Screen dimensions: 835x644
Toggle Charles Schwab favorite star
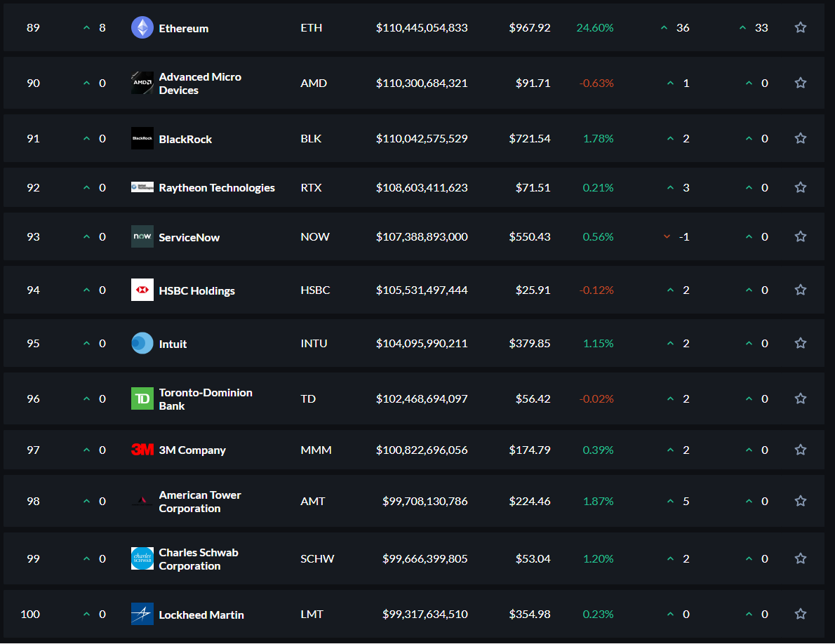801,558
